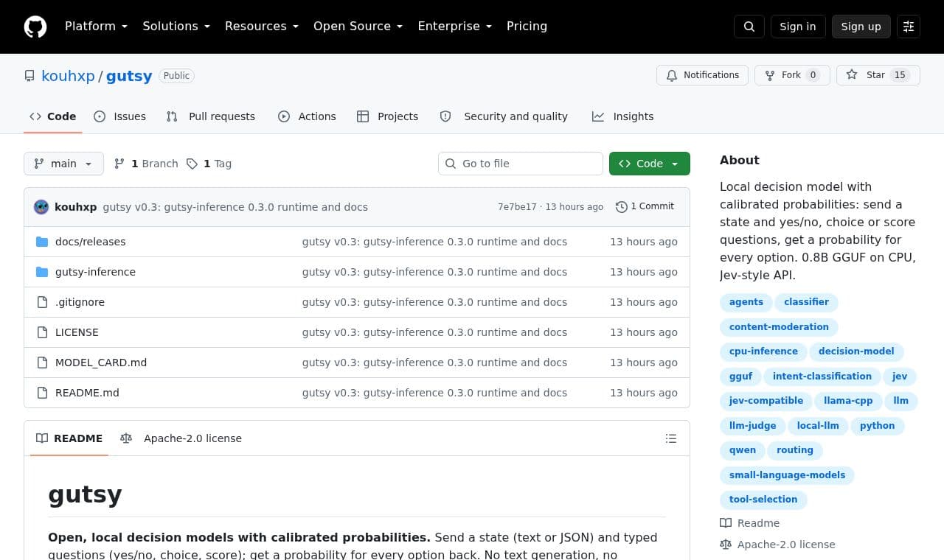The image size is (944, 560).
Task: Switch to the Issues tab
Action: pyautogui.click(x=120, y=116)
